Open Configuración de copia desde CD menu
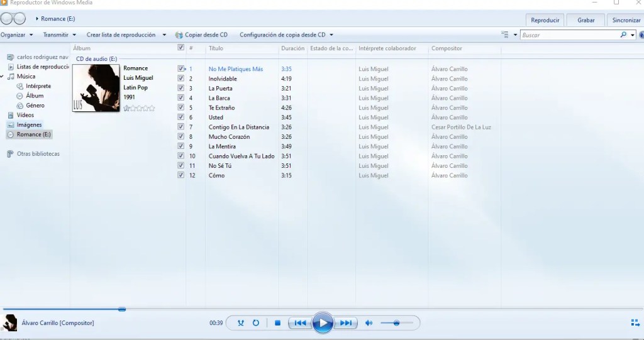The image size is (644, 340). coord(286,35)
